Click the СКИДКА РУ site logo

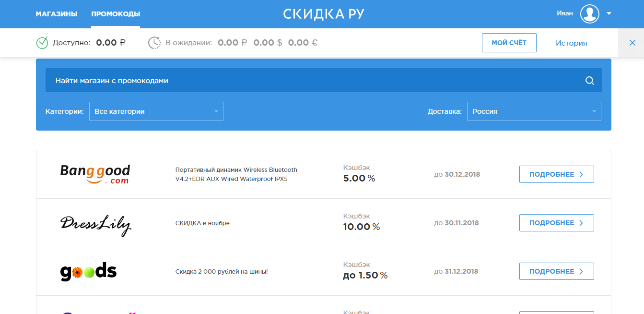click(x=323, y=14)
